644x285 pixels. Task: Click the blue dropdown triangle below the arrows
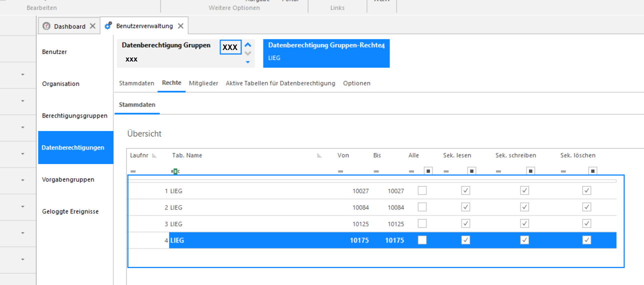pos(248,62)
